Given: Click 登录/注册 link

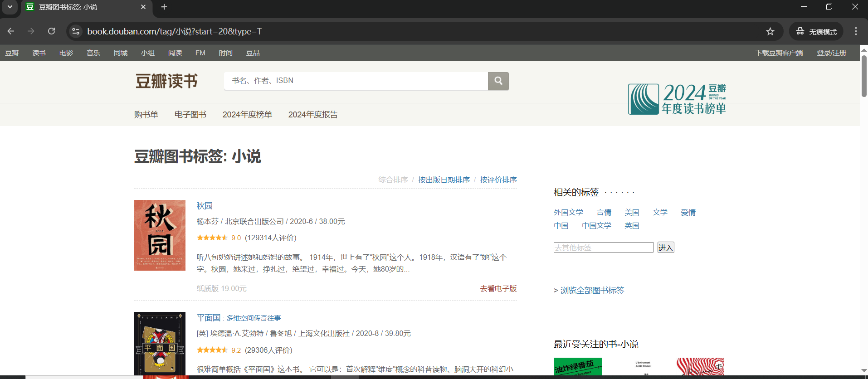Looking at the screenshot, I should coord(832,53).
